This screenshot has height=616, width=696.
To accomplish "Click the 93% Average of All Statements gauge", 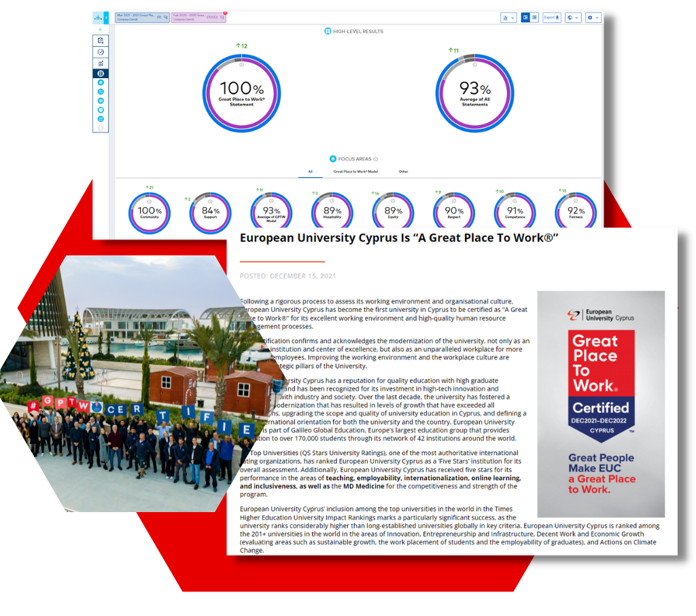I will click(474, 93).
